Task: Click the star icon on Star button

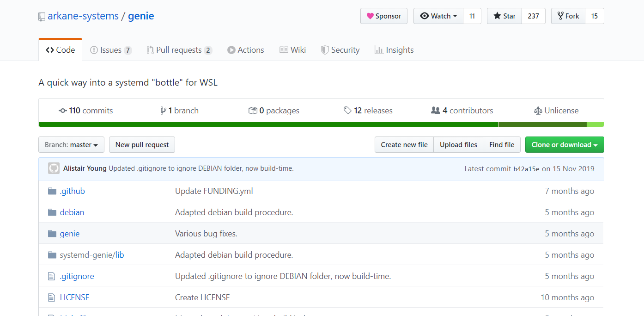Action: tap(497, 16)
